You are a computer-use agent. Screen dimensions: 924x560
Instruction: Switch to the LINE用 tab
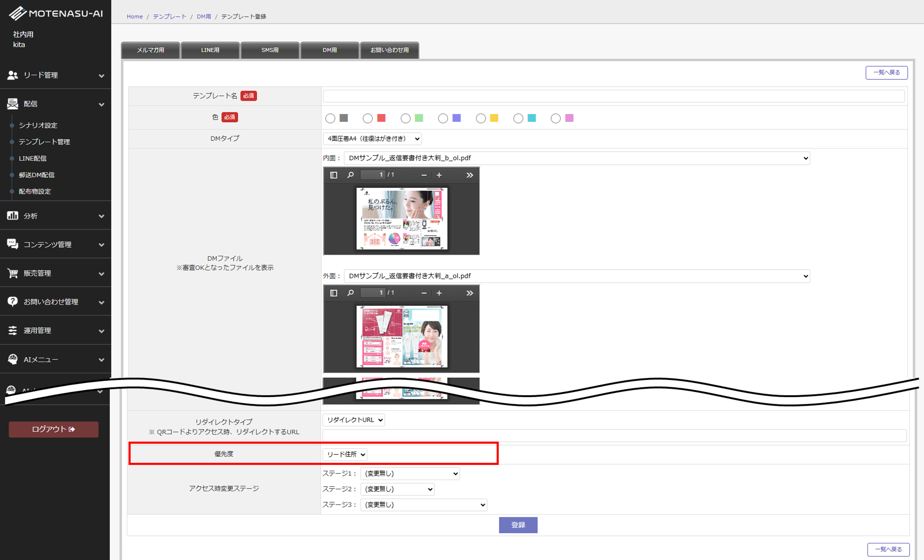(210, 50)
